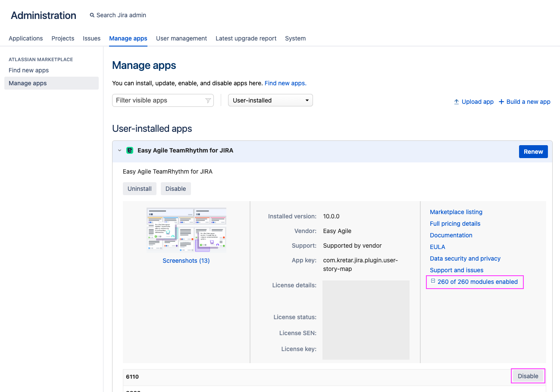Image resolution: width=560 pixels, height=392 pixels.
Task: Collapse modules list via minus icon
Action: (x=433, y=281)
